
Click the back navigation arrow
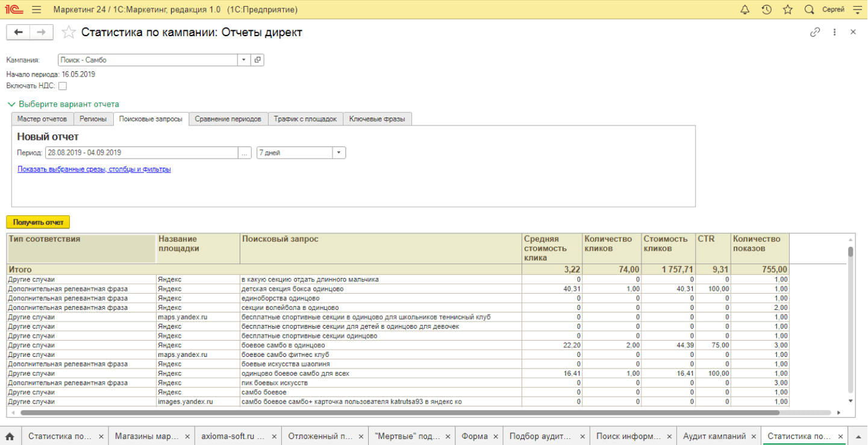(18, 33)
